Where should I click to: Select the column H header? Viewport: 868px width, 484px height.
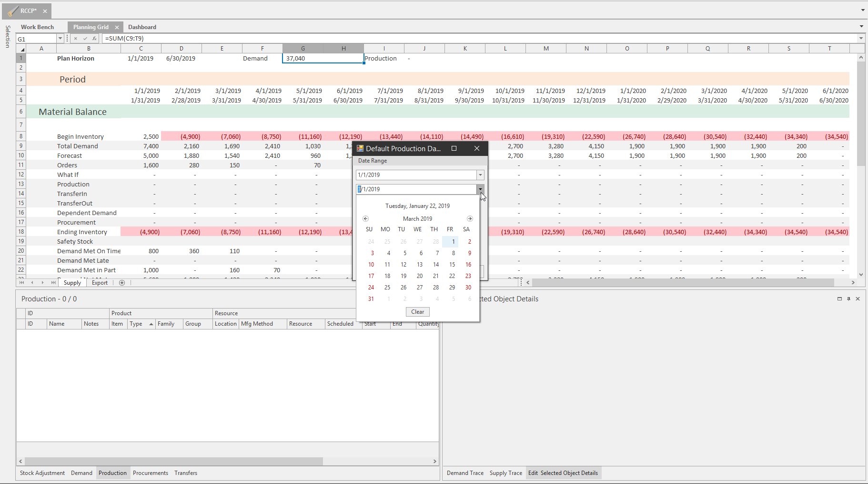pyautogui.click(x=343, y=49)
